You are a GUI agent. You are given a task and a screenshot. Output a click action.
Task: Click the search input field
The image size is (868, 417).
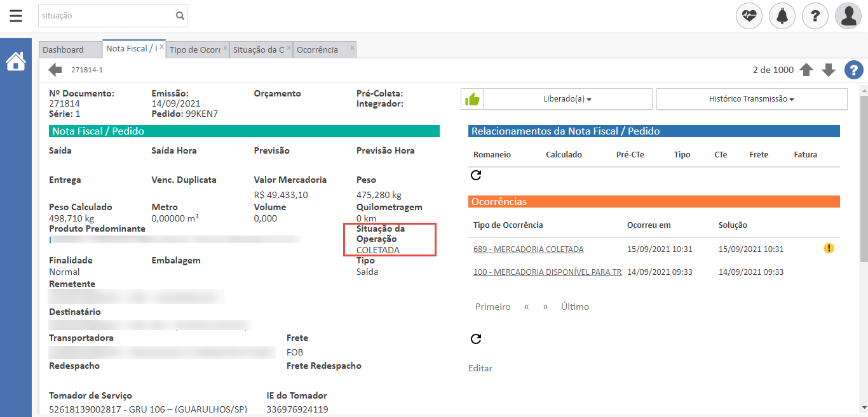coord(105,16)
